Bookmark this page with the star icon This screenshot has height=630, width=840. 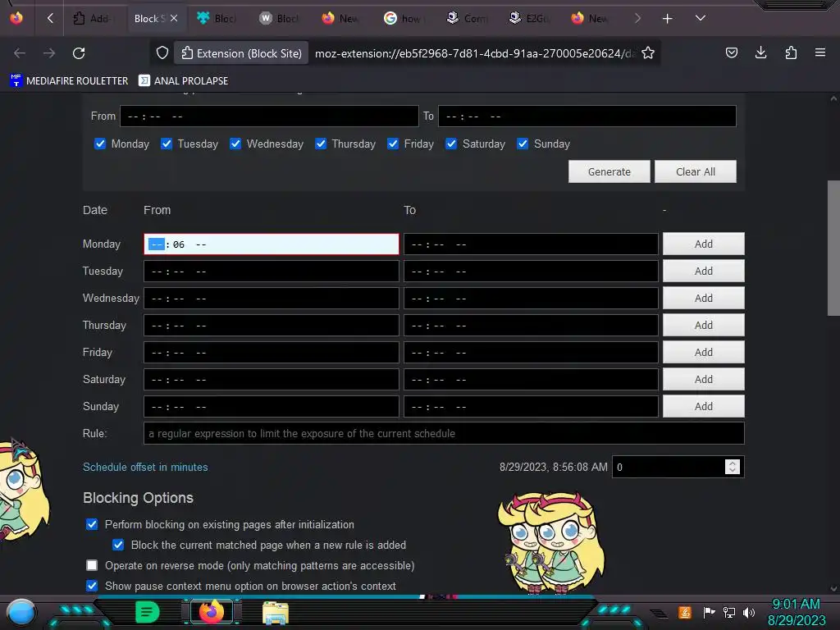tap(648, 53)
